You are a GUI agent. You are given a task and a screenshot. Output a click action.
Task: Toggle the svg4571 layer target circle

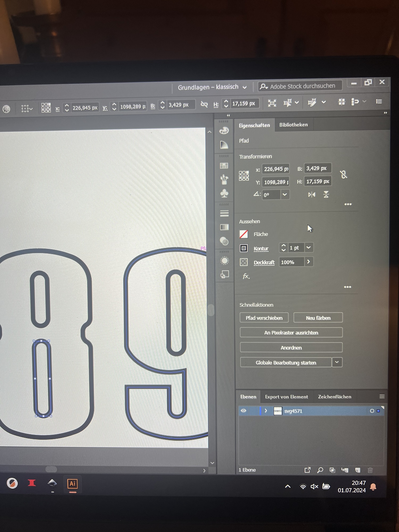[372, 411]
